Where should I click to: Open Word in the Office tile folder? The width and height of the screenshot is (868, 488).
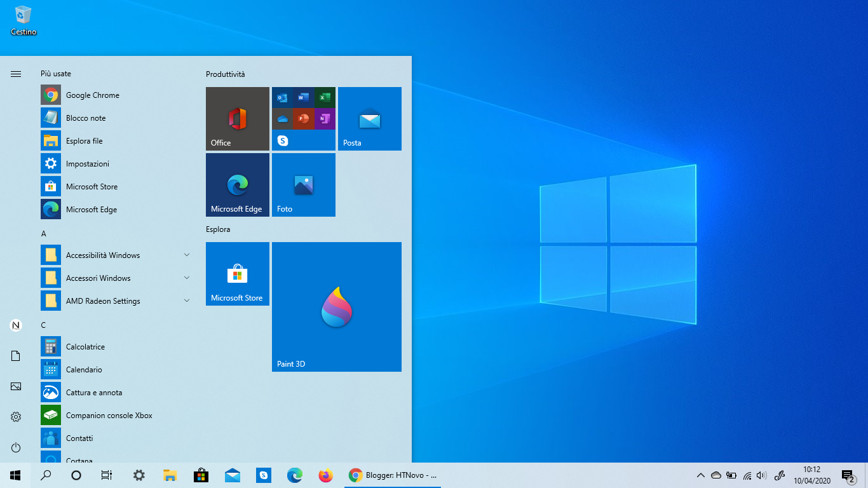coord(304,98)
